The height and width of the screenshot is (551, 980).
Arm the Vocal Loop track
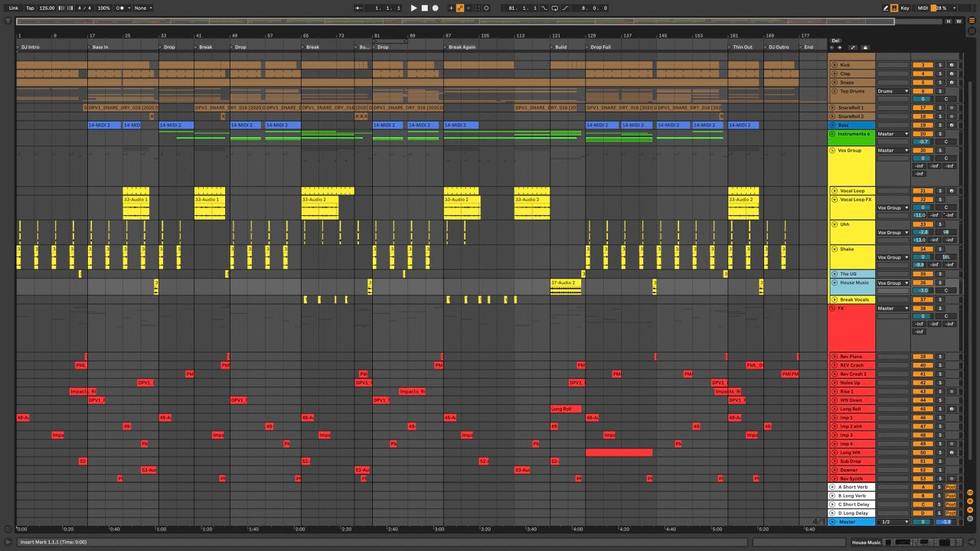952,191
